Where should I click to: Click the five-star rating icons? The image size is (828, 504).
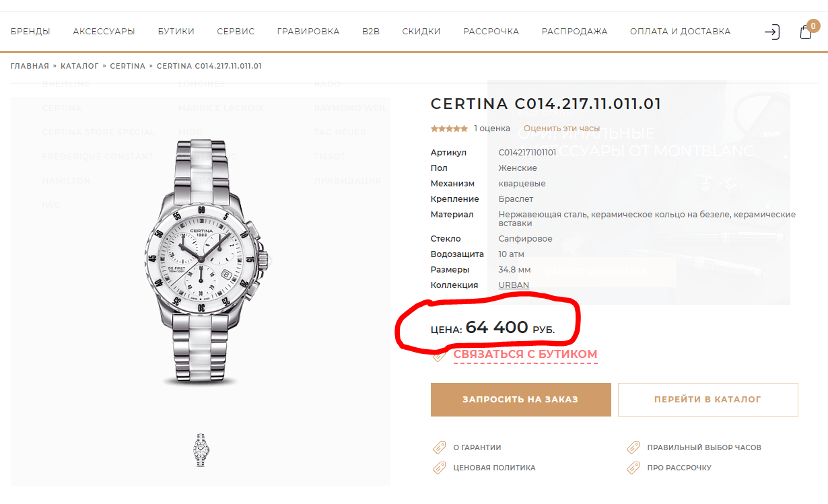tap(449, 129)
